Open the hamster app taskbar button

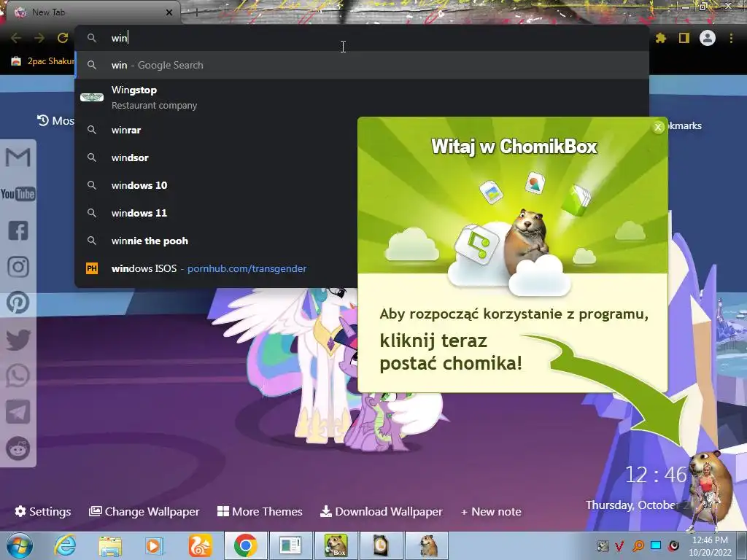[427, 545]
